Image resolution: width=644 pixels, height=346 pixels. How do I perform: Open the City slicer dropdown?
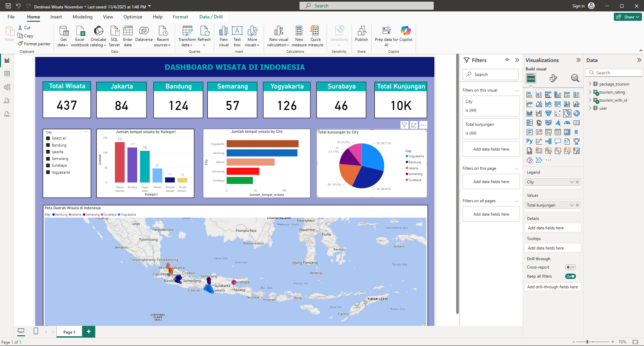(x=86, y=132)
